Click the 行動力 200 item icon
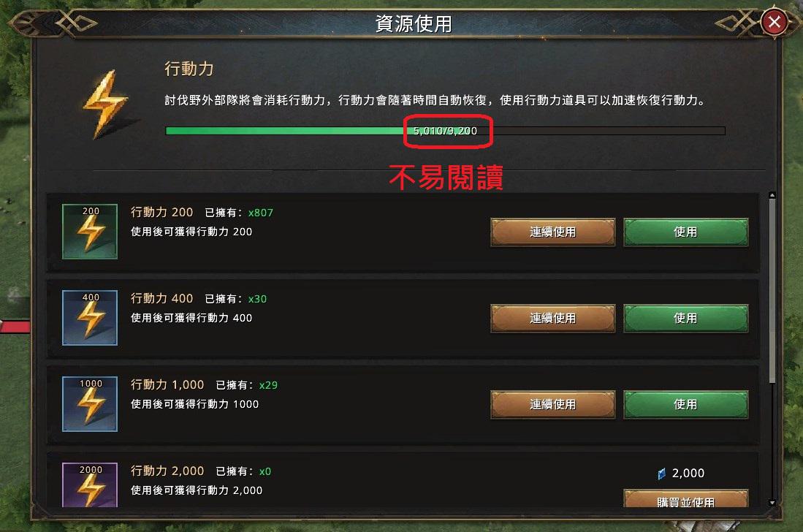803x532 pixels. tap(90, 232)
